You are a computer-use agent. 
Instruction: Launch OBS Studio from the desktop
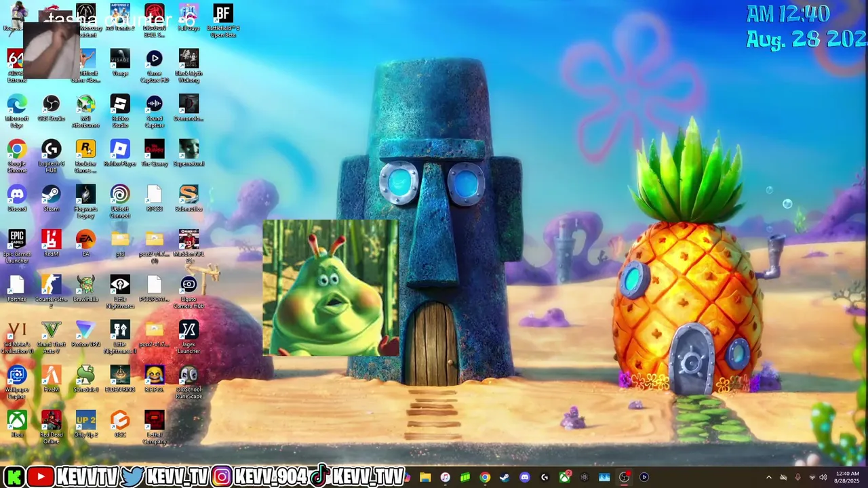52,108
